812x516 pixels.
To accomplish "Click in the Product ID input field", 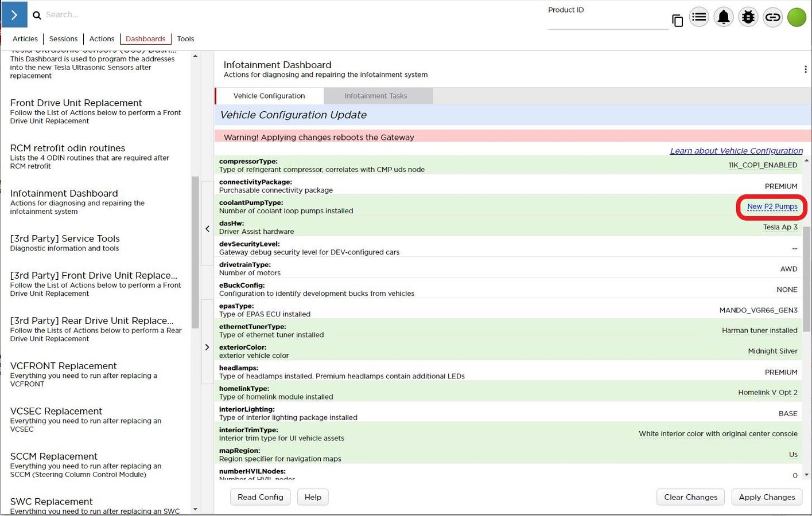I will coord(607,23).
